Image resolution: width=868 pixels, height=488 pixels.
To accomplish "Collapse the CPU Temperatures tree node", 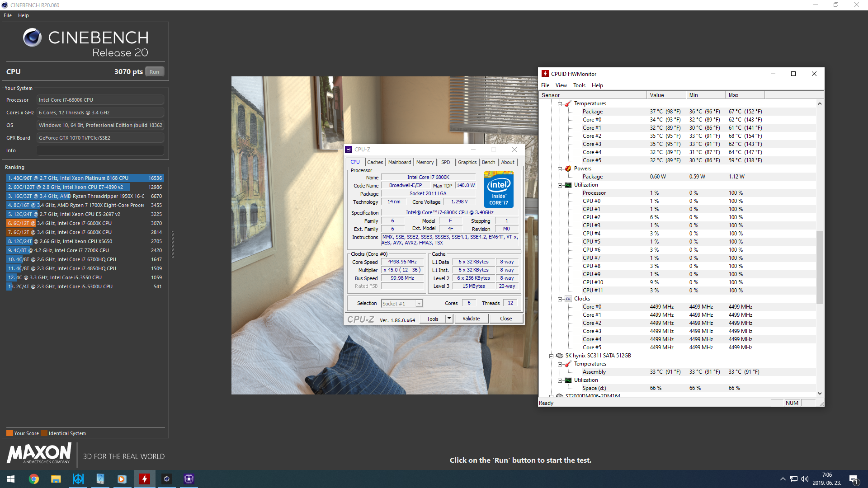I will pos(560,104).
